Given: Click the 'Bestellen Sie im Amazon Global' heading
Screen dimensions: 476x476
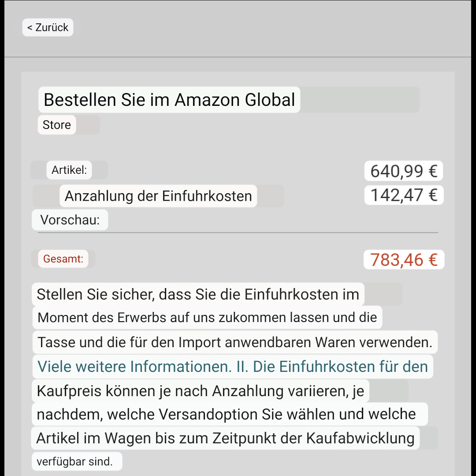Looking at the screenshot, I should (169, 100).
